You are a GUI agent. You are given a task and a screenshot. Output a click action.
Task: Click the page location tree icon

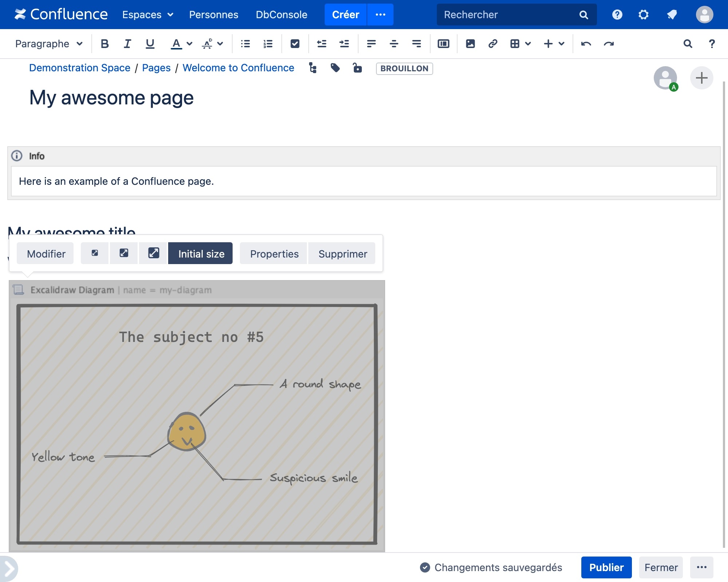click(x=313, y=68)
